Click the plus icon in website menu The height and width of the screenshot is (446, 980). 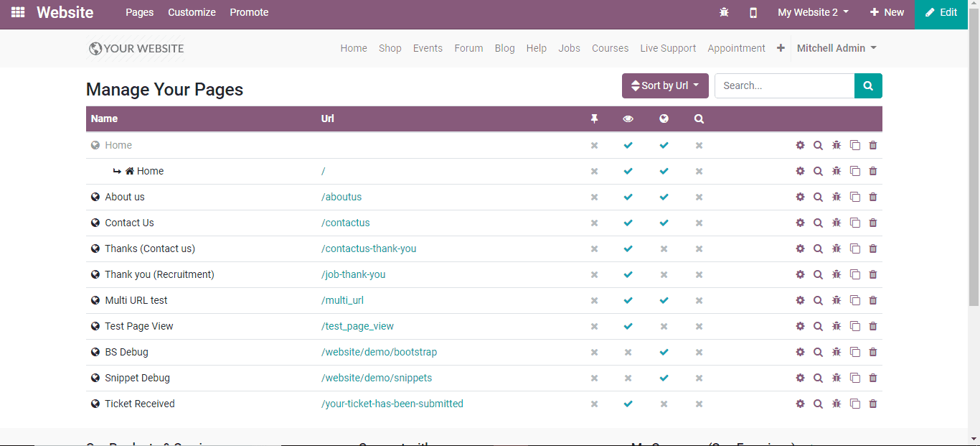click(x=781, y=48)
